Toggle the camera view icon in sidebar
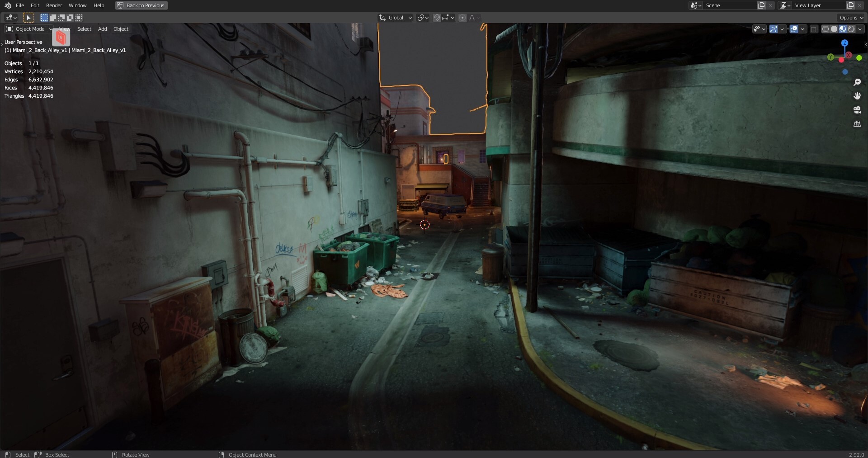 pos(857,110)
